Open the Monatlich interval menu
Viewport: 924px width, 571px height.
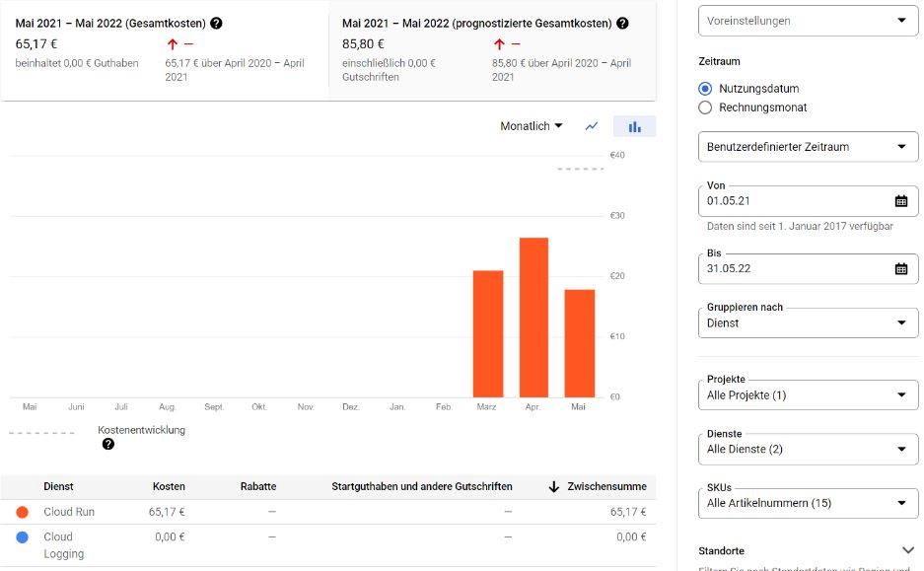(531, 126)
